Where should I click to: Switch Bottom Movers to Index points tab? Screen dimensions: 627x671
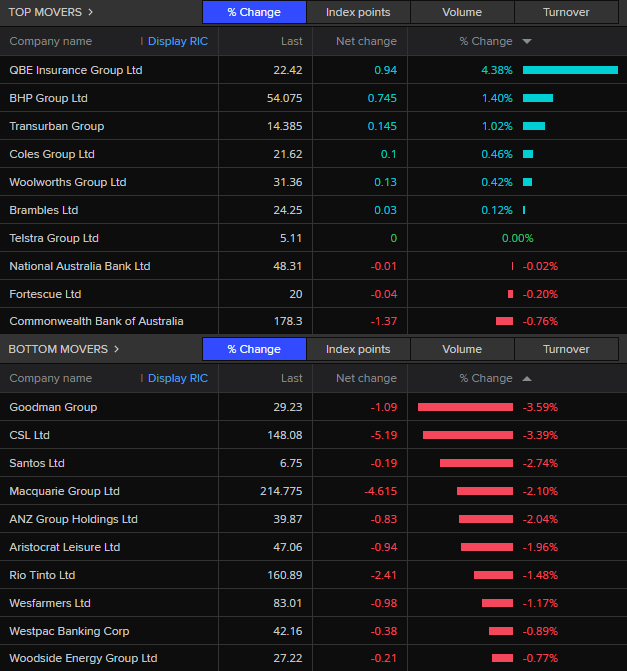tap(358, 349)
